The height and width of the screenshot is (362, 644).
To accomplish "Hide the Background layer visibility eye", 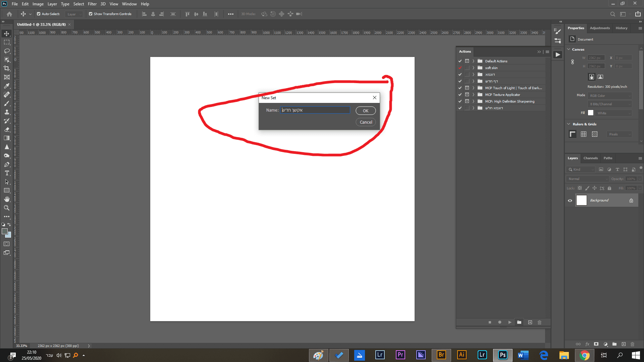I will [570, 200].
